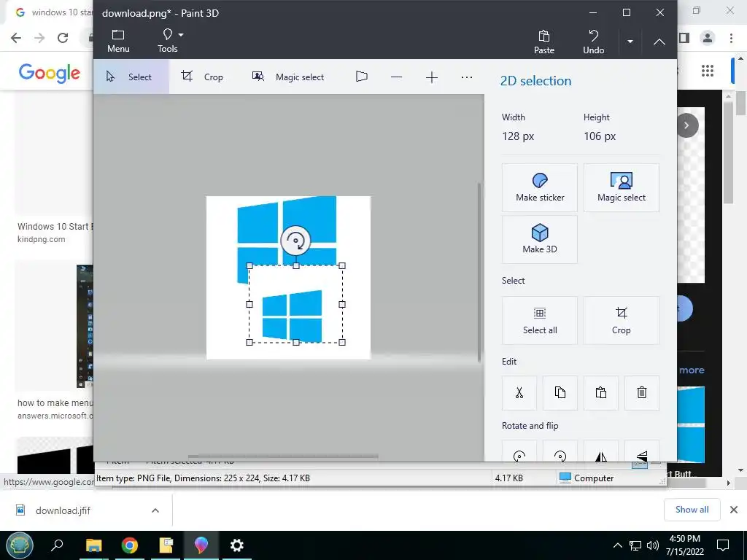Collapse the top ribbon with the chevron

tap(659, 42)
